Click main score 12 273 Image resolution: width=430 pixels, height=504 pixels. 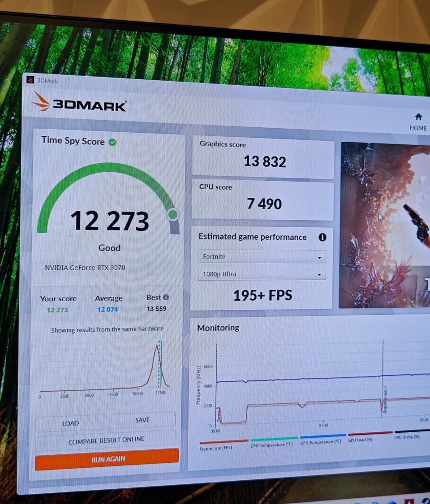click(109, 221)
